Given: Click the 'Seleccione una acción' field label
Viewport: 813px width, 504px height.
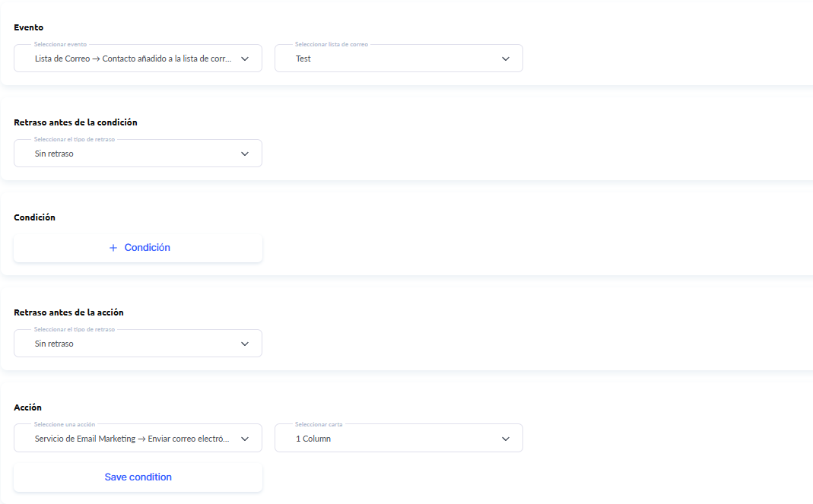Looking at the screenshot, I should [x=65, y=424].
